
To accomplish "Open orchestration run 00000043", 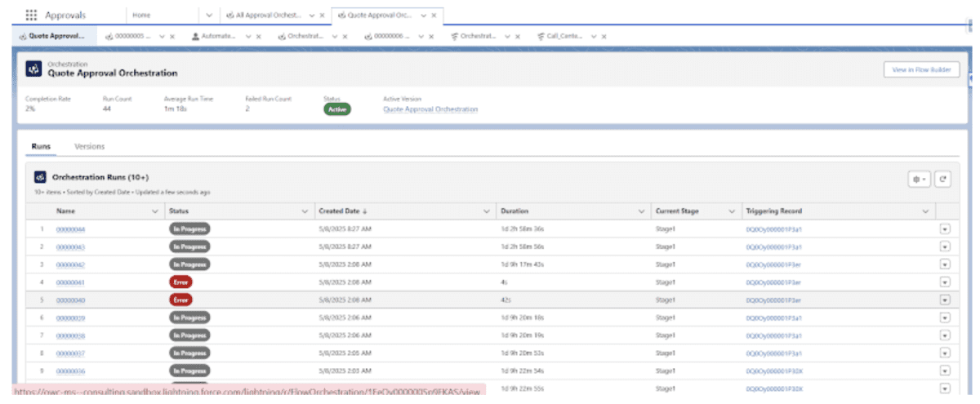I will [x=70, y=246].
